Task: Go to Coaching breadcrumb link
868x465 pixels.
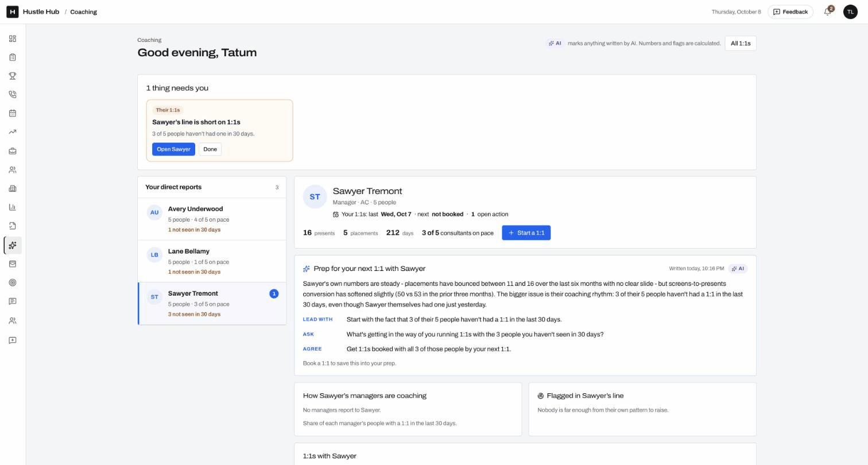Action: [83, 11]
